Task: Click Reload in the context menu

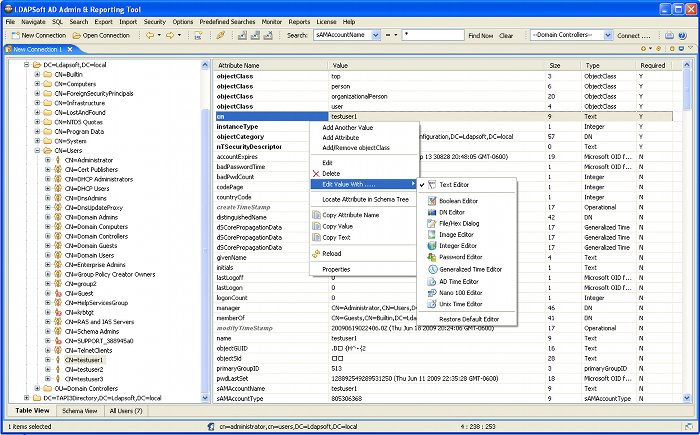Action: 333,253
